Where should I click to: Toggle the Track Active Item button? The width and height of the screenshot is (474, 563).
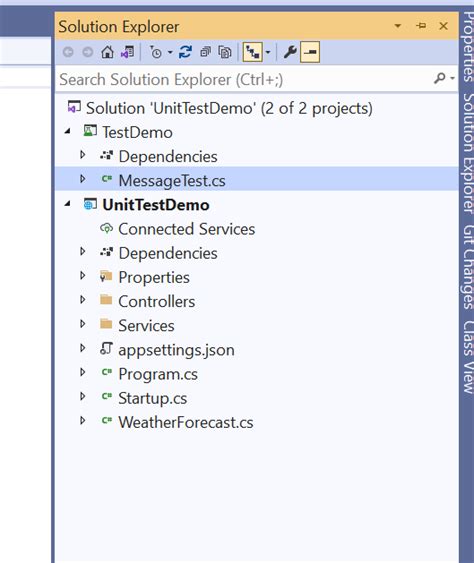253,52
